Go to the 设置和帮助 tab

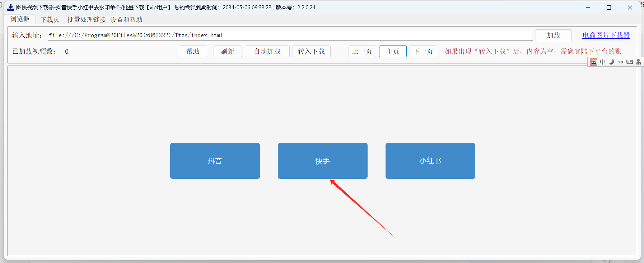coord(126,20)
